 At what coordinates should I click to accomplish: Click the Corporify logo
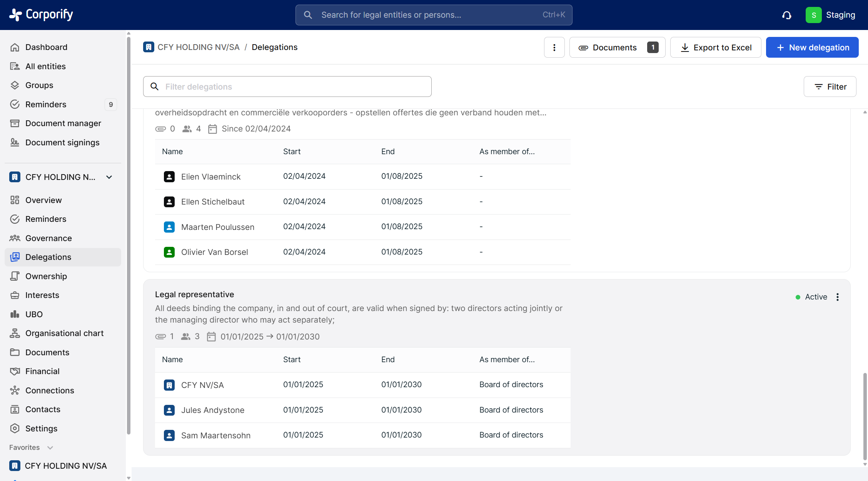coord(41,15)
